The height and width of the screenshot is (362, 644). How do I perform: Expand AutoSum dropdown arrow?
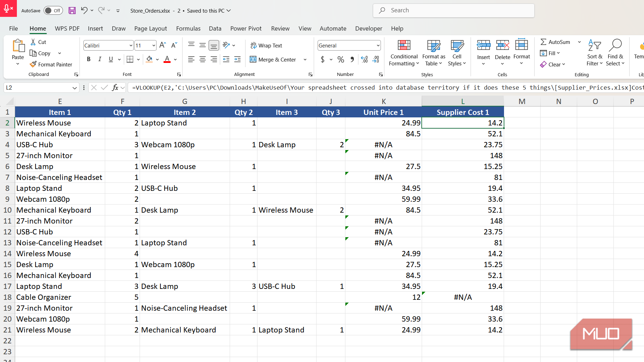tap(579, 42)
